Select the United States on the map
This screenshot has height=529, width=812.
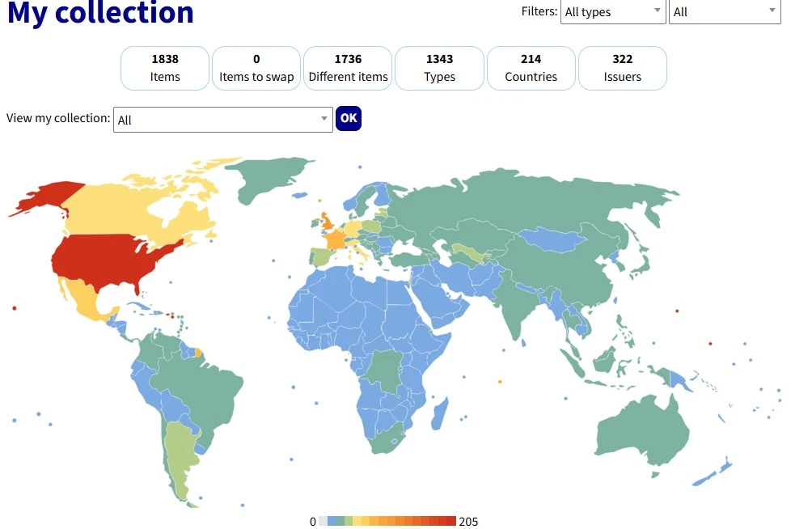click(x=104, y=259)
